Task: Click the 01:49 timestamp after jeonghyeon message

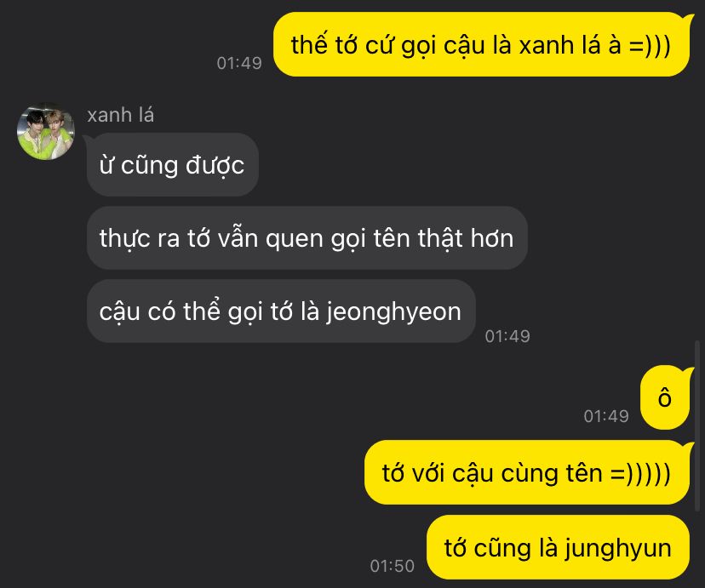Action: click(507, 336)
